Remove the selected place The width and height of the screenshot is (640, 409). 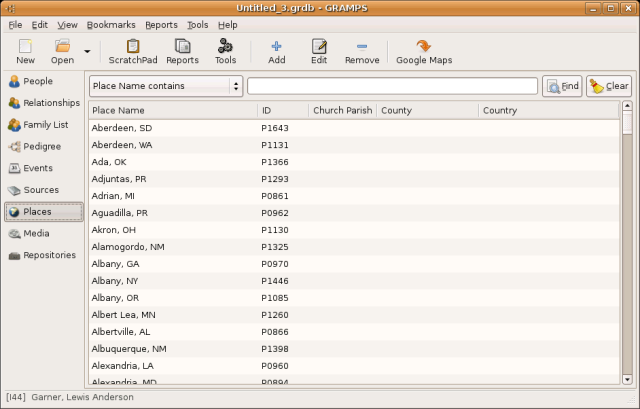click(361, 51)
